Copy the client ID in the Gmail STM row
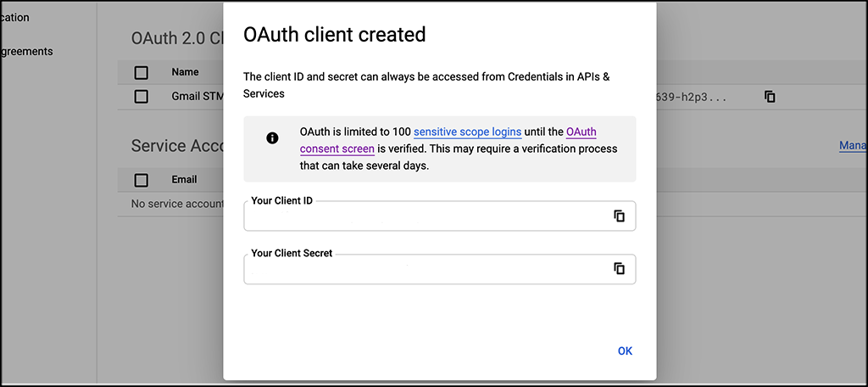 pyautogui.click(x=770, y=97)
